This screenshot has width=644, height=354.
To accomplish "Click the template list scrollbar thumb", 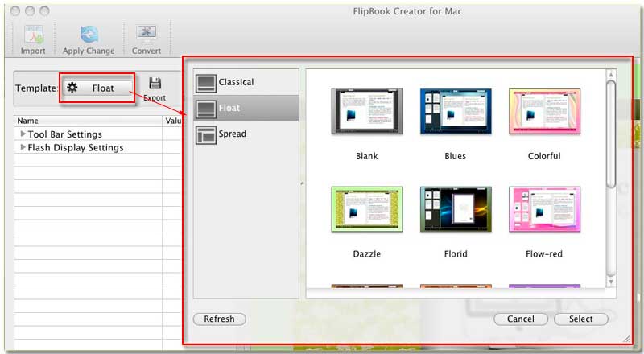I will (x=611, y=134).
